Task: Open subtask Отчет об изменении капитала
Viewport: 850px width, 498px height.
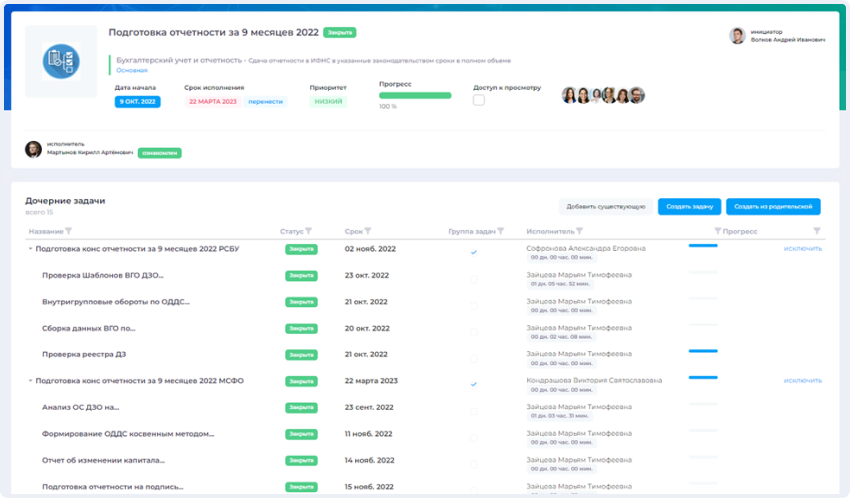Action: 103,460
